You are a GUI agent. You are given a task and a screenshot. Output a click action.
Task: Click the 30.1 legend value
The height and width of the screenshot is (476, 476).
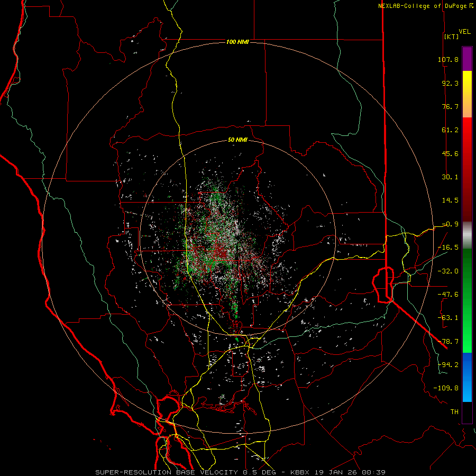tap(450, 177)
